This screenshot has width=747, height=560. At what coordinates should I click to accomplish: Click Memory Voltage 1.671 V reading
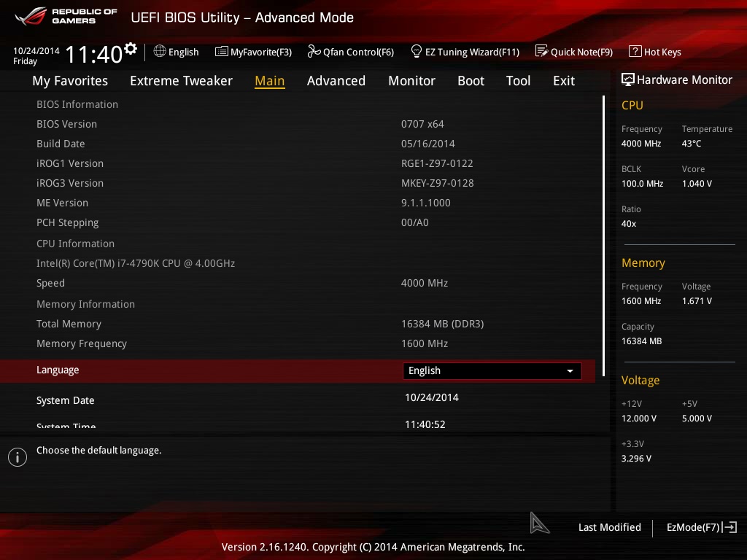(x=697, y=301)
